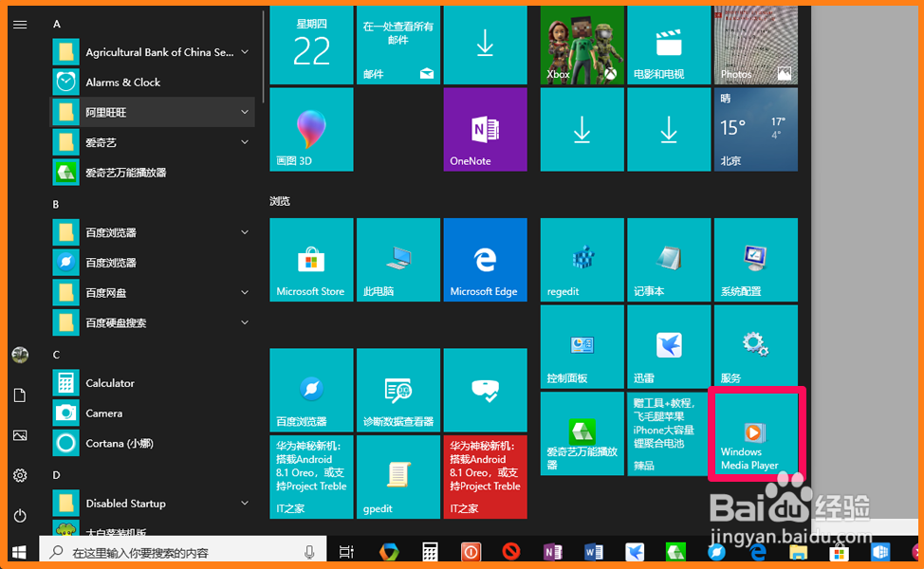
Task: Click the app list vertical scrollbar
Action: (x=263, y=59)
